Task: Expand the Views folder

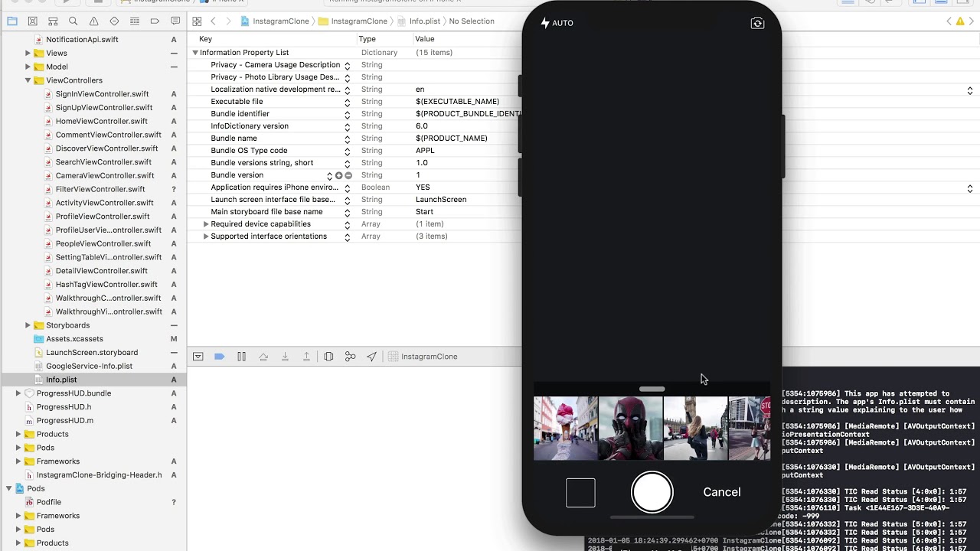Action: coord(28,53)
